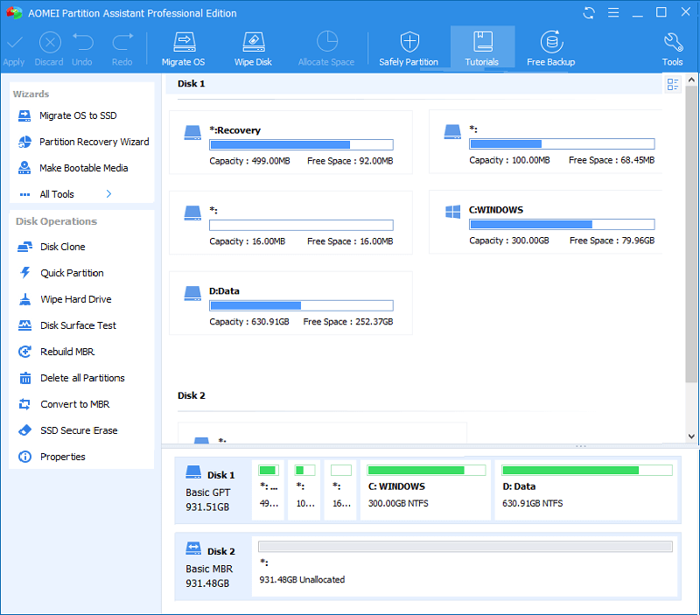This screenshot has height=615, width=700.
Task: Choose Delete all Partitions
Action: click(72, 378)
